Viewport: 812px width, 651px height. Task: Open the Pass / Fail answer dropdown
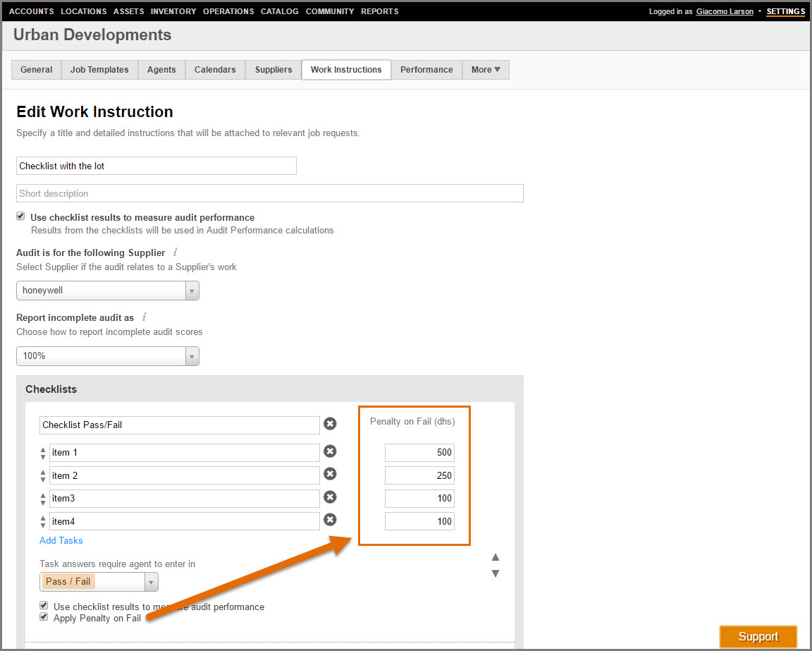(x=99, y=582)
